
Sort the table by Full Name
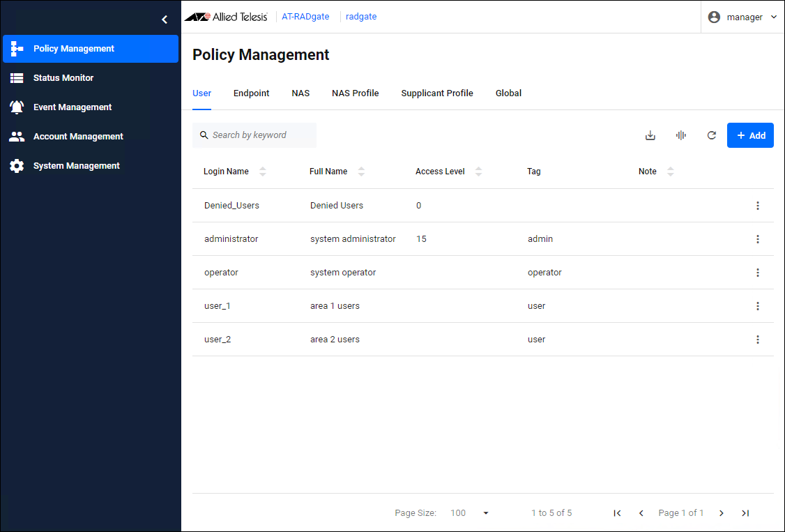pyautogui.click(x=361, y=172)
